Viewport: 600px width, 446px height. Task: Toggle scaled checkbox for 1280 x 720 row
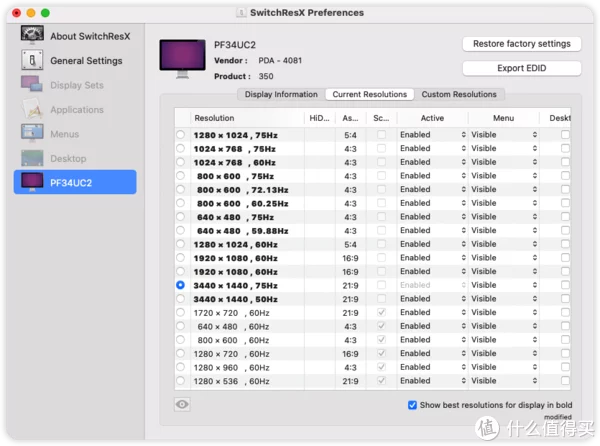click(x=381, y=353)
